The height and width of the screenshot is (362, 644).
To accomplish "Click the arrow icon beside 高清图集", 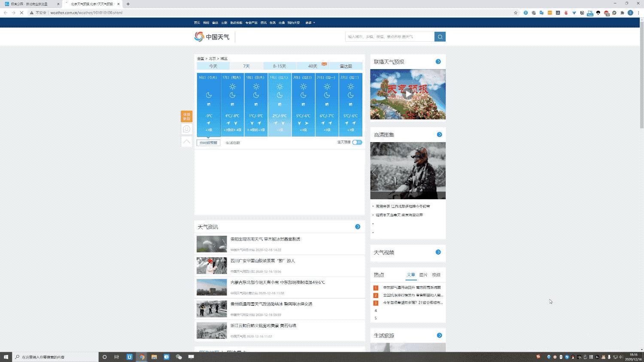I will (x=439, y=135).
